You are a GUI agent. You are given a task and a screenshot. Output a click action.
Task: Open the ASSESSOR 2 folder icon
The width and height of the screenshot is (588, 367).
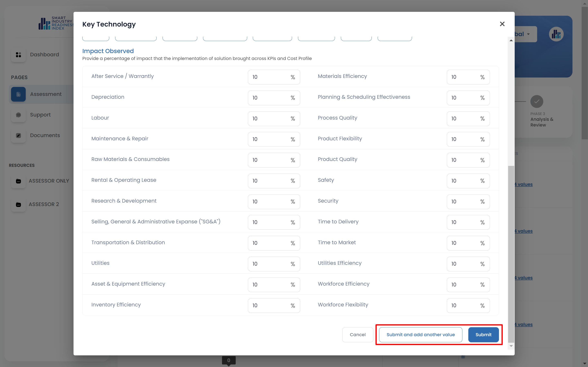tap(18, 204)
